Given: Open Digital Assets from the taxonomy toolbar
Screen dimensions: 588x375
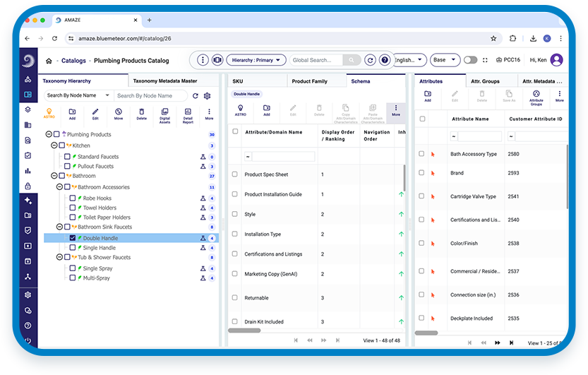Looking at the screenshot, I should (x=164, y=116).
